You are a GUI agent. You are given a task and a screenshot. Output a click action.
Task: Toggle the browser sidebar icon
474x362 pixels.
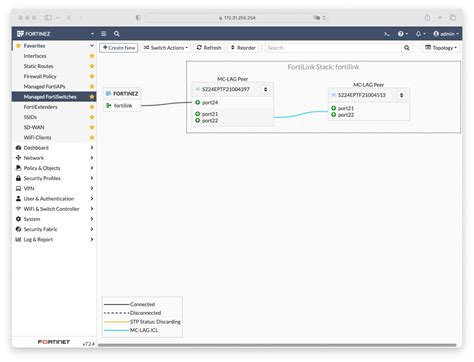(48, 18)
